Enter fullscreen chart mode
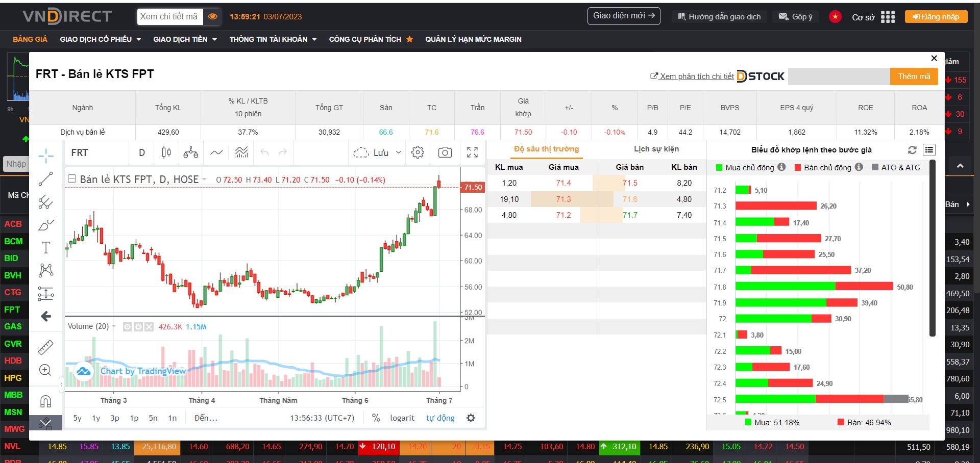The height and width of the screenshot is (463, 980). pos(473,152)
